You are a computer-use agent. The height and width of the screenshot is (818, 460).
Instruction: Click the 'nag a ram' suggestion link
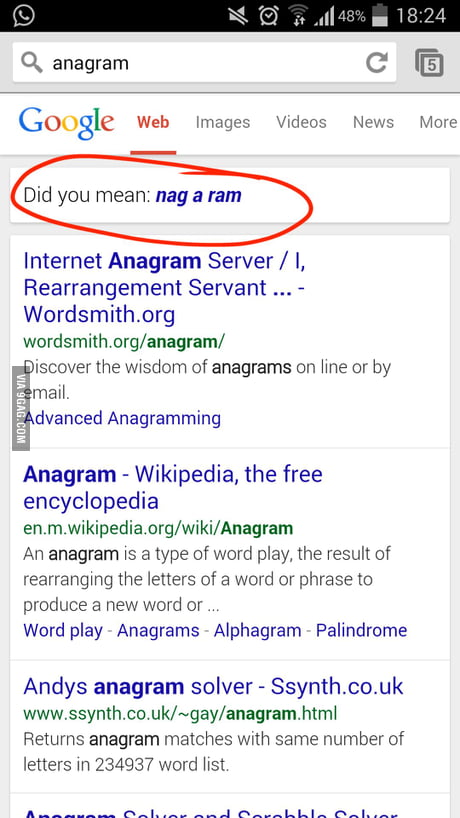[199, 196]
